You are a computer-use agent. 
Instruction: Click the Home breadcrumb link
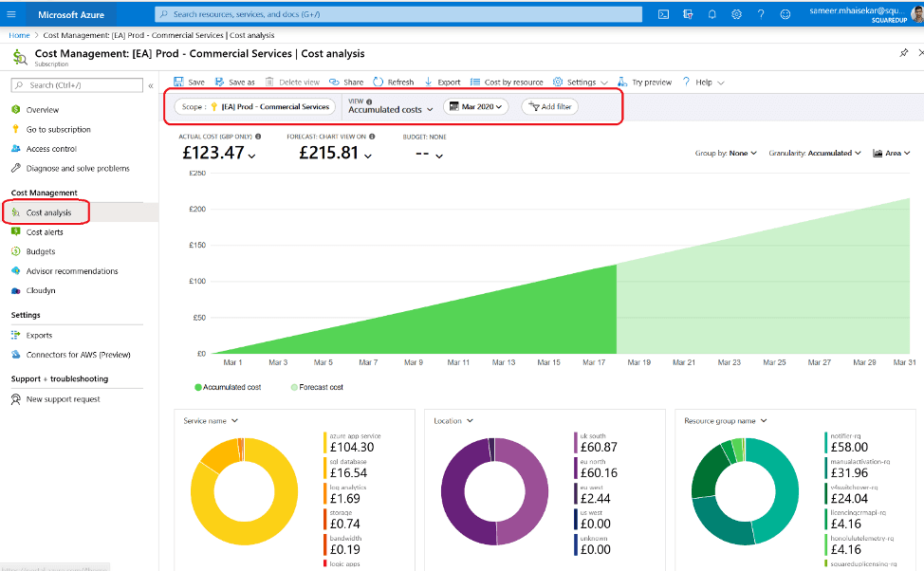19,35
